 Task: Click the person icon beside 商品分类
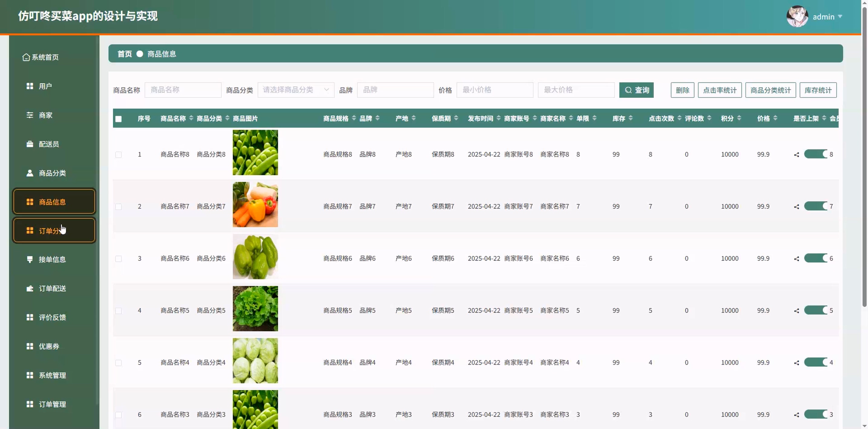click(30, 173)
